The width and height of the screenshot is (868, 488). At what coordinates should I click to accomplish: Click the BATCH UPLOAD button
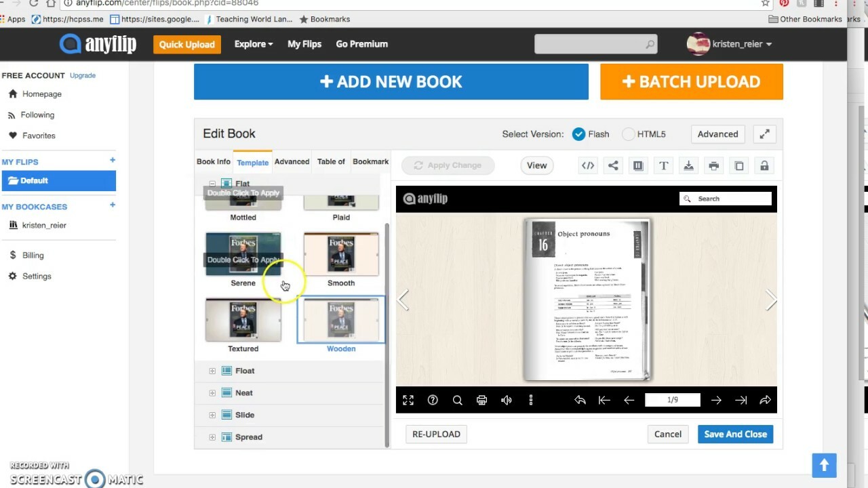click(x=692, y=82)
